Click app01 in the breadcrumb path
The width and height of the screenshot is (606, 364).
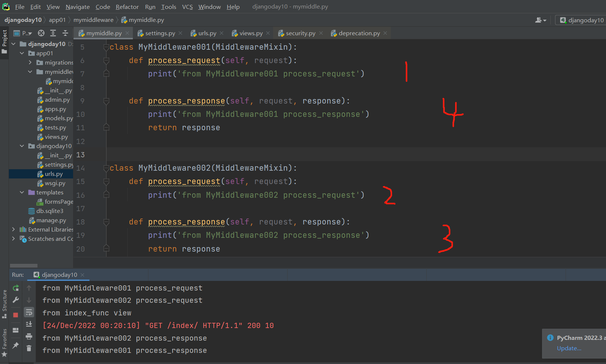[57, 20]
